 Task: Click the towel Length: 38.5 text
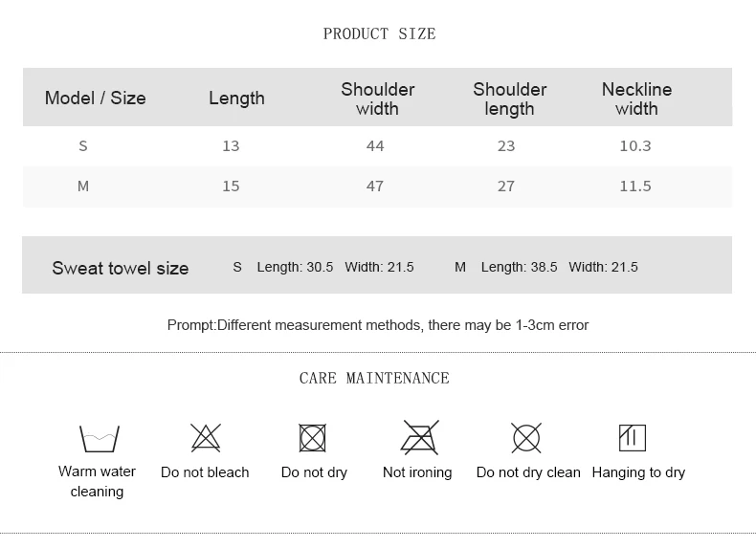tap(519, 267)
